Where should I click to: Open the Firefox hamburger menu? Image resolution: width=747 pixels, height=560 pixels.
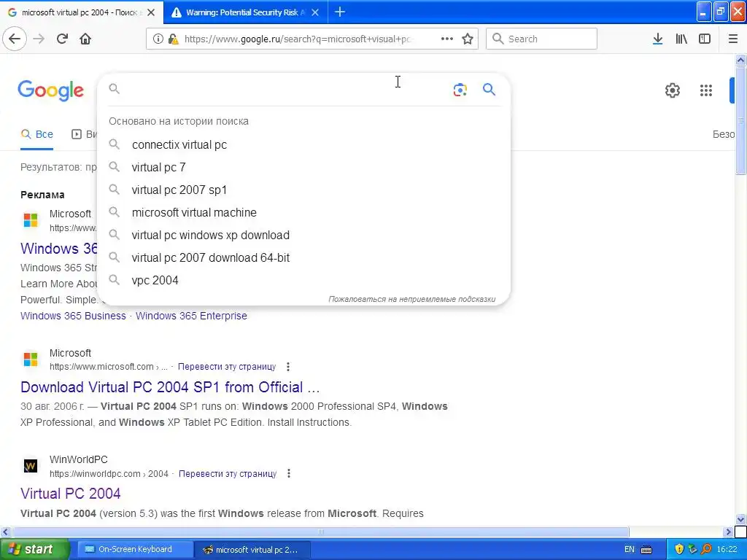coord(733,39)
